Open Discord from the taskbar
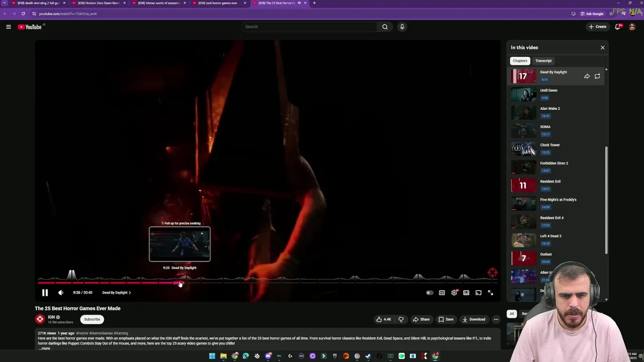This screenshot has height=362, width=644. (x=268, y=356)
